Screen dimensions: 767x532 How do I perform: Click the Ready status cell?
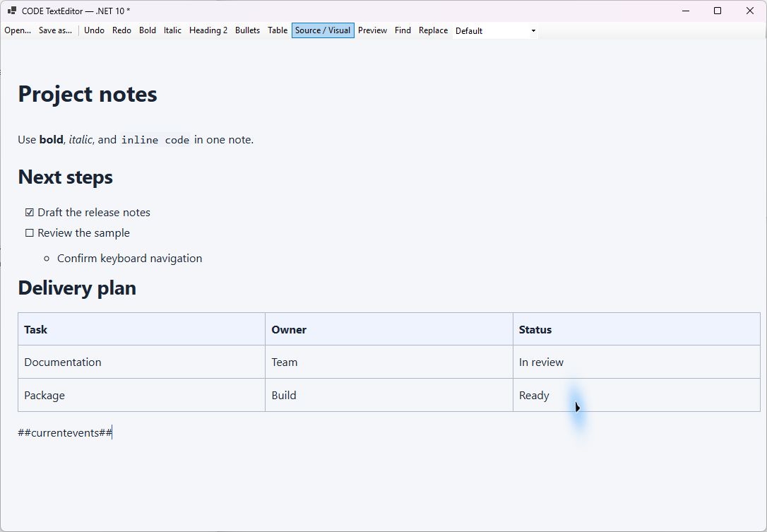(x=636, y=395)
